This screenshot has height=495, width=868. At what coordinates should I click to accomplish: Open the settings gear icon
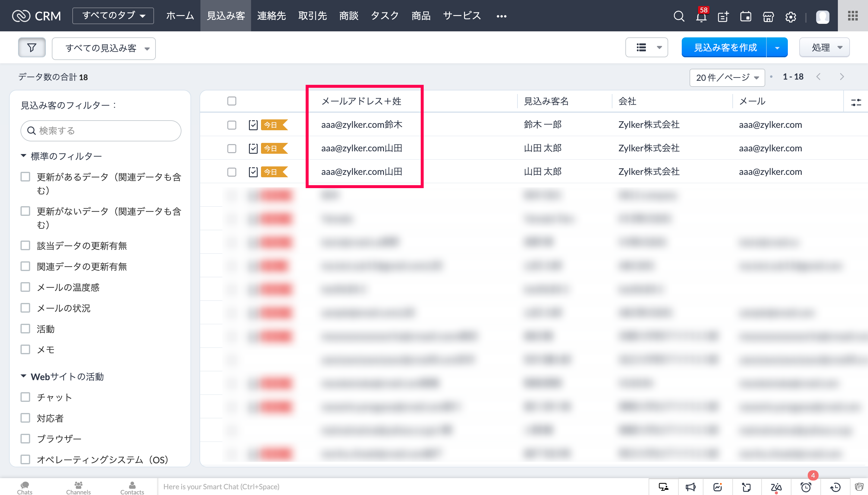click(791, 16)
